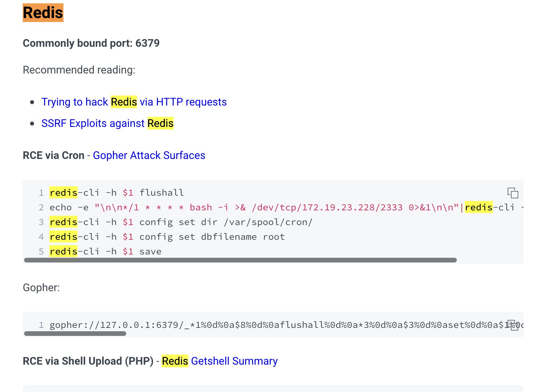Click the 'config set dbfilename root' line
541x392 pixels.
pos(167,237)
